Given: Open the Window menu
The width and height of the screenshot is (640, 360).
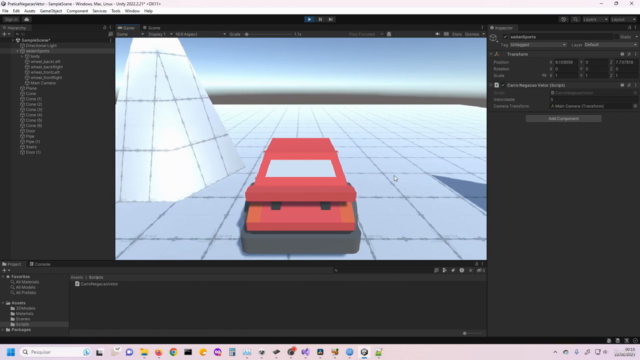Looking at the screenshot, I should [132, 11].
